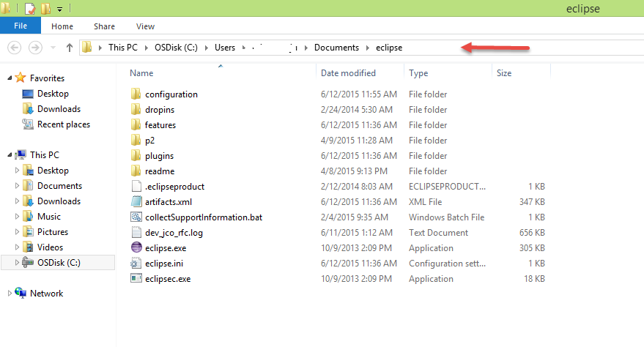644x347 pixels.
Task: Expand the Network tree node
Action: pyautogui.click(x=9, y=294)
